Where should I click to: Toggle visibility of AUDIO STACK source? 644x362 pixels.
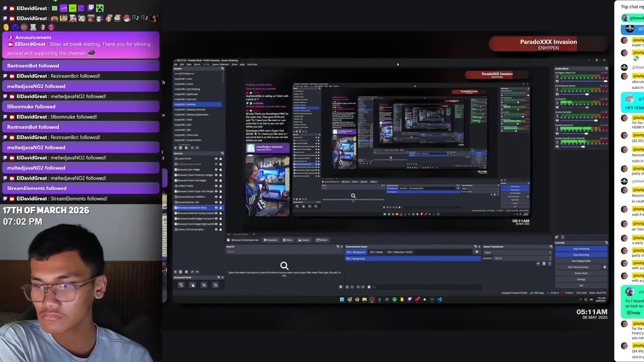[x=216, y=158]
